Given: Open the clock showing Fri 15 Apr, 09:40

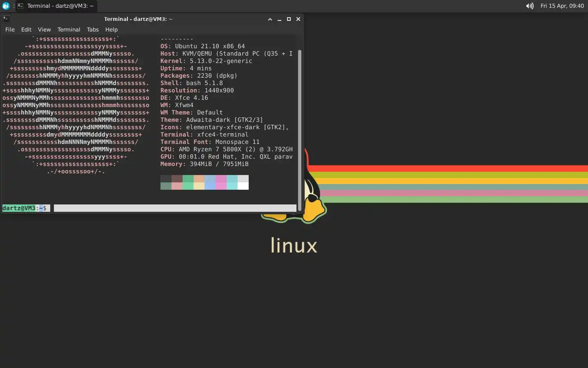Looking at the screenshot, I should click(562, 6).
